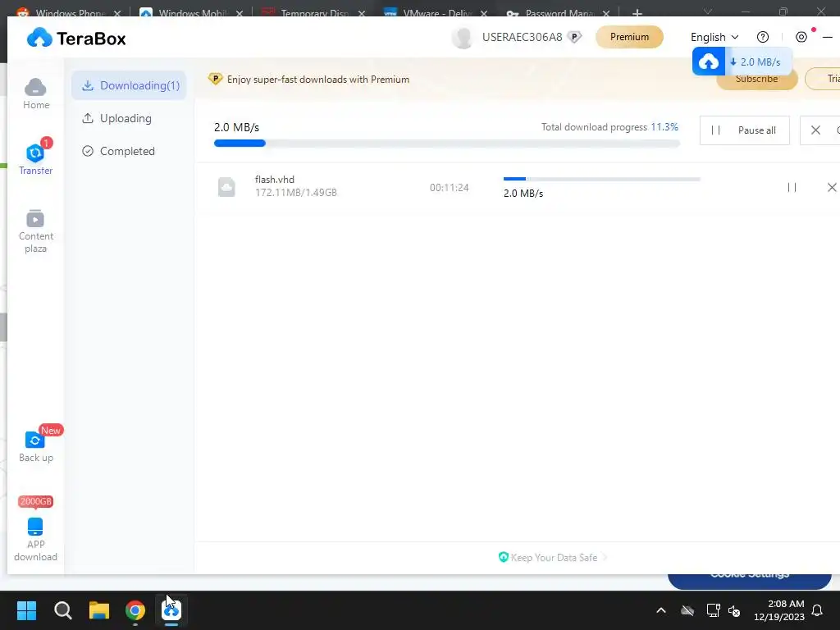This screenshot has height=630, width=840.
Task: Click the Pause all button
Action: pyautogui.click(x=745, y=130)
